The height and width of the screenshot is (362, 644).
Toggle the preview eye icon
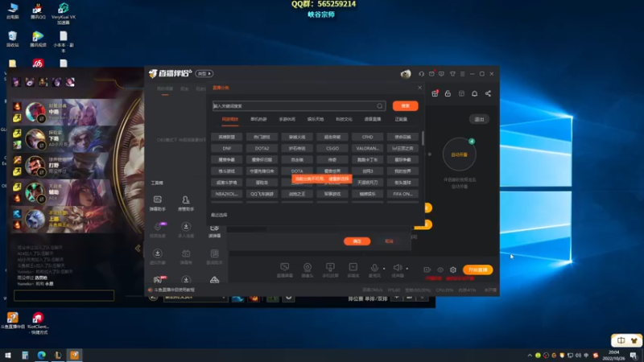pyautogui.click(x=440, y=269)
